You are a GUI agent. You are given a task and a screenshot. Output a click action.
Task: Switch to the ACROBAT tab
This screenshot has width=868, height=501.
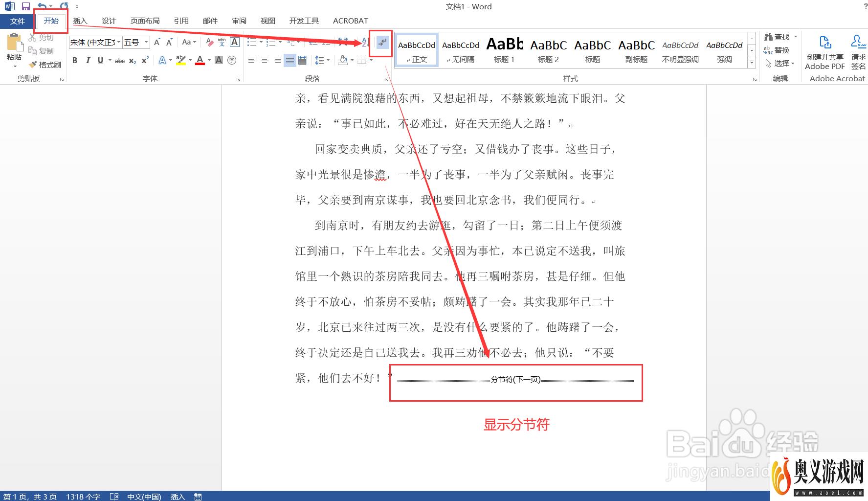[350, 21]
